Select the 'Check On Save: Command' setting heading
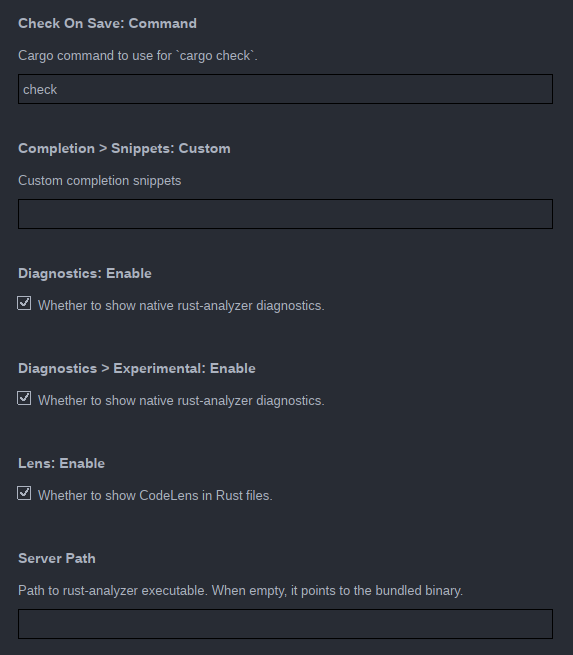Image resolution: width=573 pixels, height=655 pixels. pos(107,23)
